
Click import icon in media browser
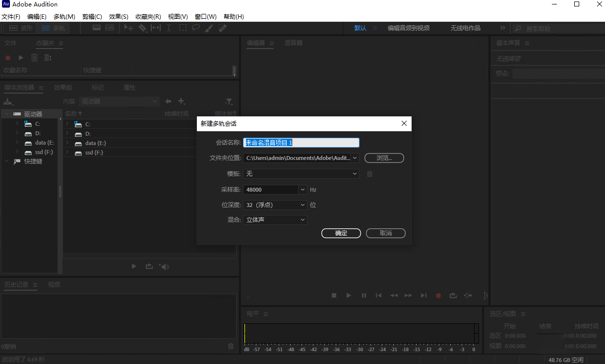point(7,102)
